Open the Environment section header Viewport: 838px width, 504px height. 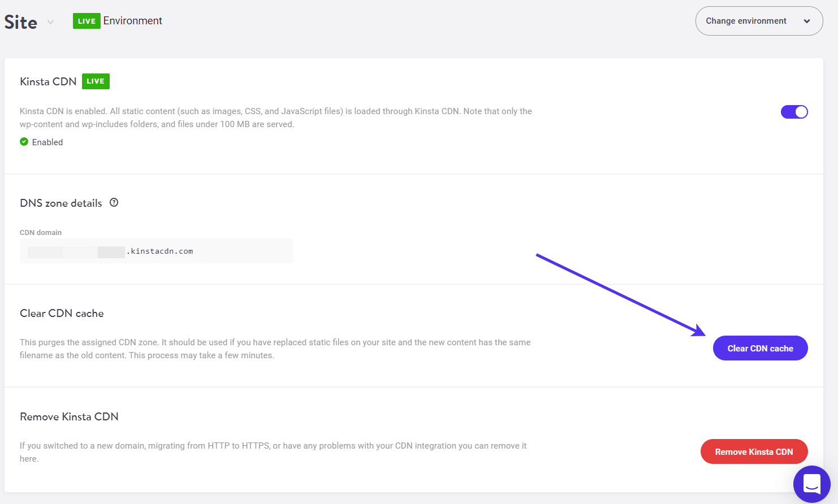point(133,20)
